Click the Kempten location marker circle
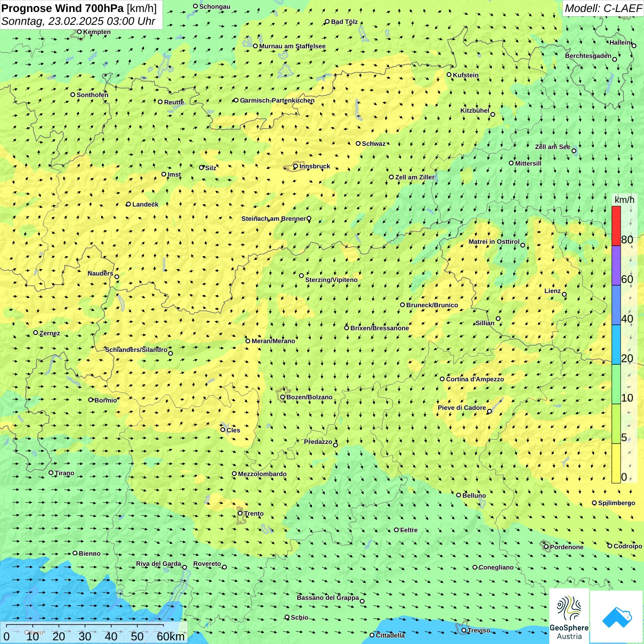 [79, 32]
